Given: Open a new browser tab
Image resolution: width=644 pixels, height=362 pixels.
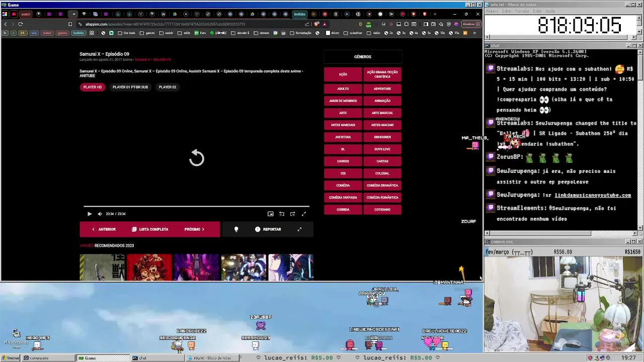Looking at the screenshot, I should [x=435, y=14].
